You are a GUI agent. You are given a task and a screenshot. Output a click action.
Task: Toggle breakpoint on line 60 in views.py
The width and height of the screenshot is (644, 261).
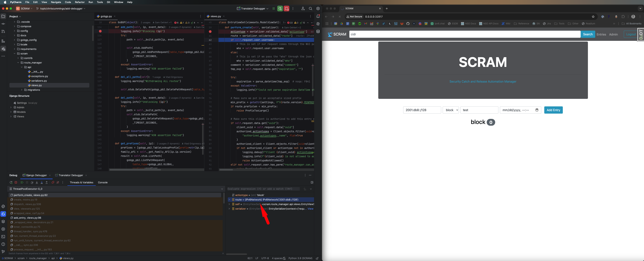[210, 32]
